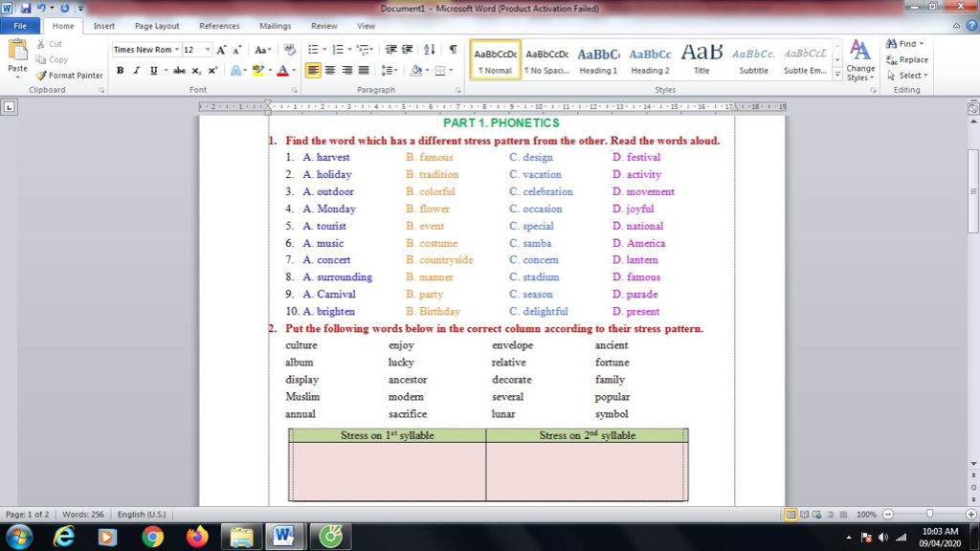Image resolution: width=980 pixels, height=551 pixels.
Task: Apply the Title style
Action: tap(702, 60)
